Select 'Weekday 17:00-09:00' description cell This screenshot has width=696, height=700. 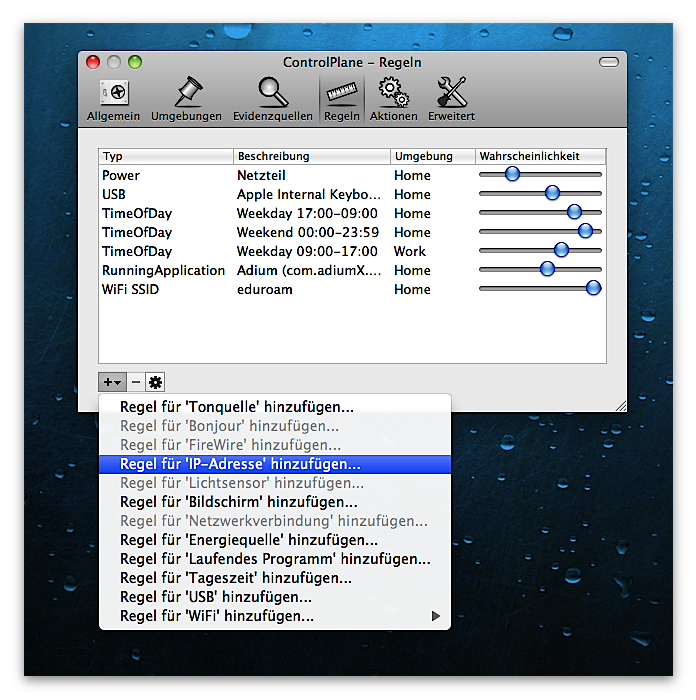click(x=307, y=213)
